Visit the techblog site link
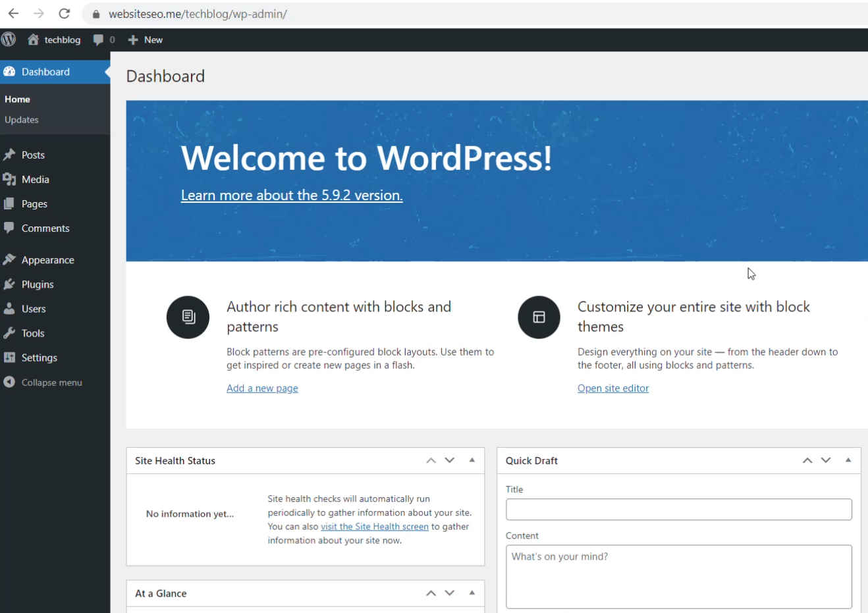868x613 pixels. (63, 40)
